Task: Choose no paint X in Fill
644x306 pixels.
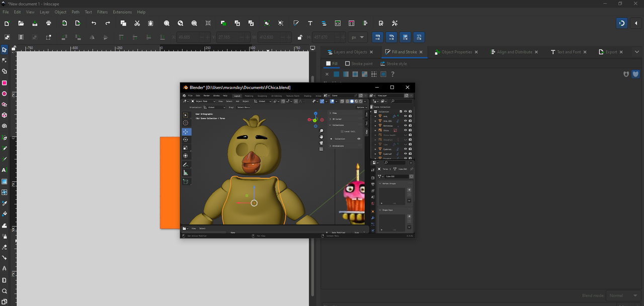Action: 327,74
